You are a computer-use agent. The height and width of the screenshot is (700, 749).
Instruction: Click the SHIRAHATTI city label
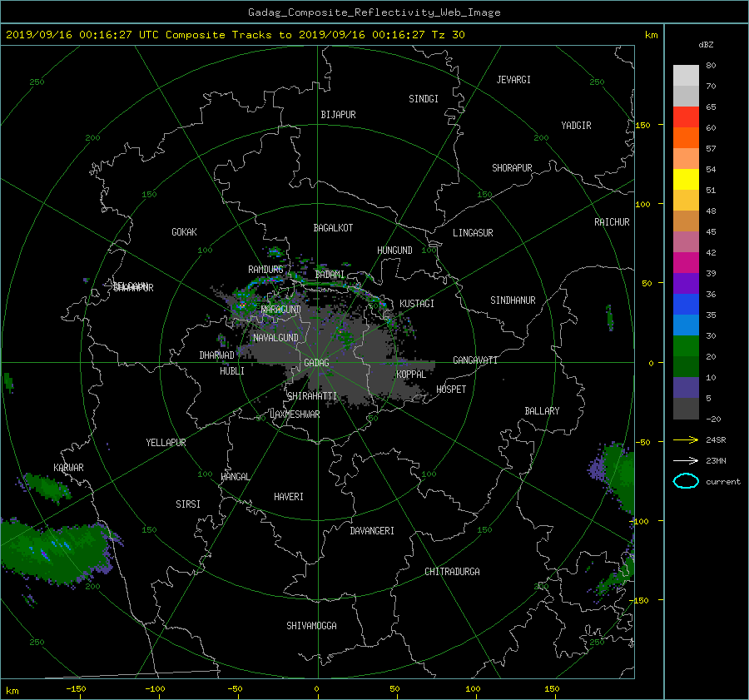coord(312,395)
